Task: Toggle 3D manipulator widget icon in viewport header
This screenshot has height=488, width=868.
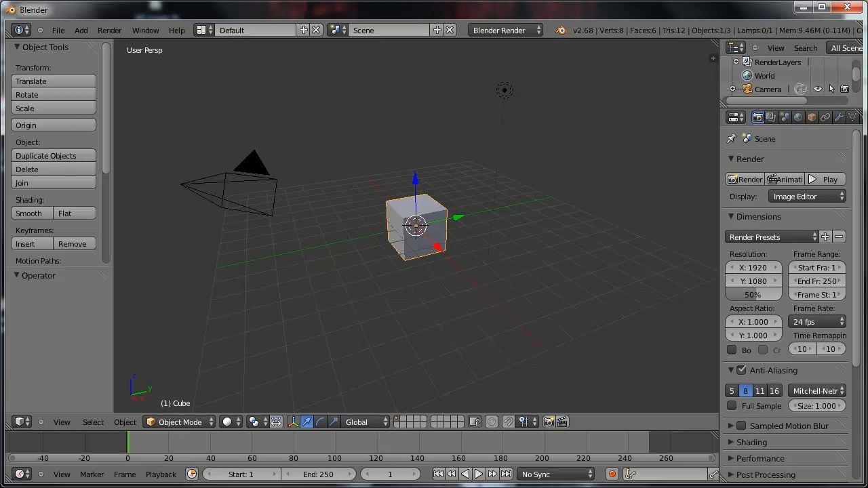Action: 293,422
